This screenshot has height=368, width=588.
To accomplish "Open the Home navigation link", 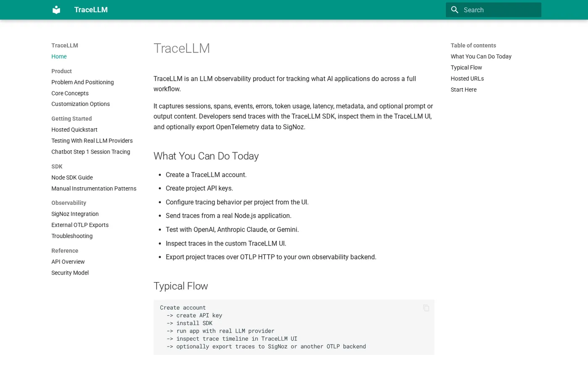I will pos(59,56).
